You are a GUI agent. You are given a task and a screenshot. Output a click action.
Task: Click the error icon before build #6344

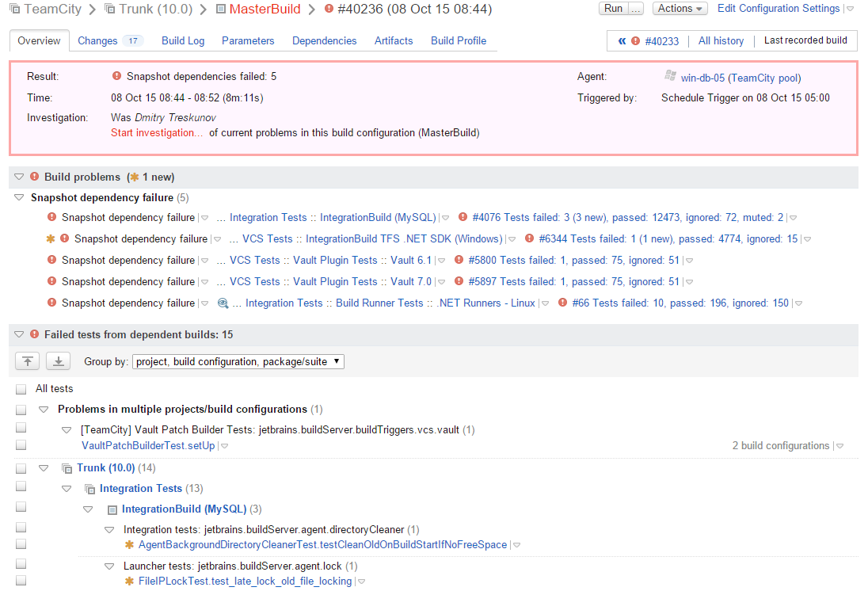529,238
